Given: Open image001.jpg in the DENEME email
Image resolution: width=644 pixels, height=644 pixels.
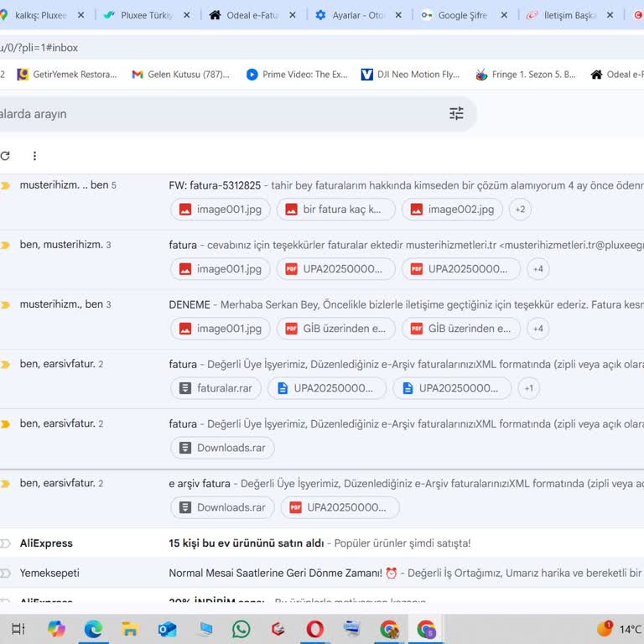Looking at the screenshot, I should [221, 329].
